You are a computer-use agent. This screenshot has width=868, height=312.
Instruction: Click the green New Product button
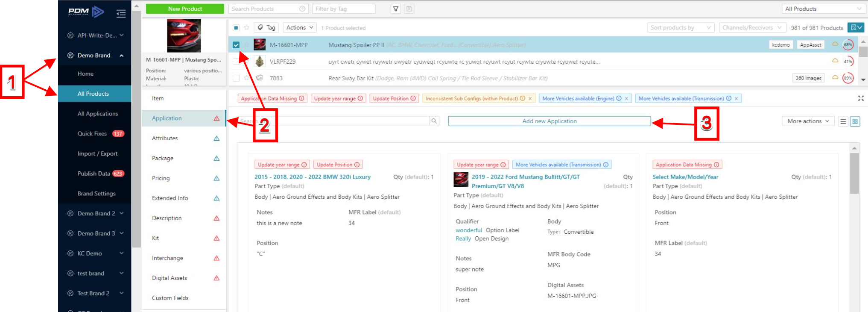[185, 9]
